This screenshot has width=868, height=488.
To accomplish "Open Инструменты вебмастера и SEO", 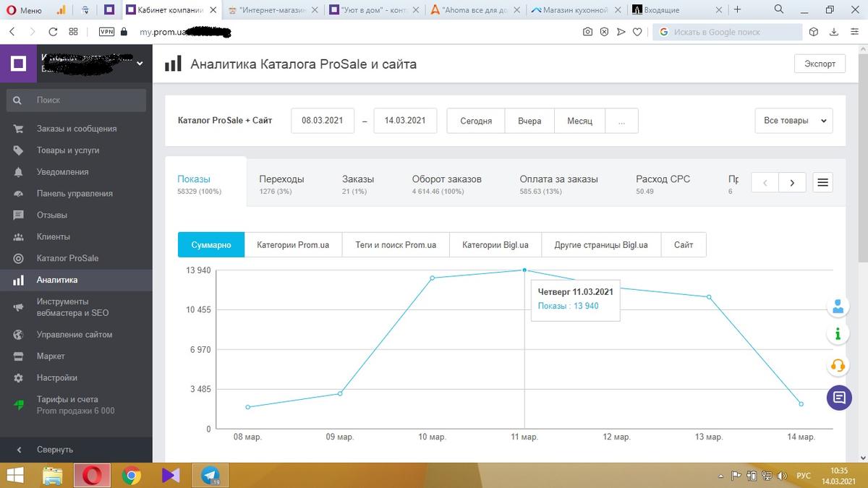I will (x=77, y=307).
